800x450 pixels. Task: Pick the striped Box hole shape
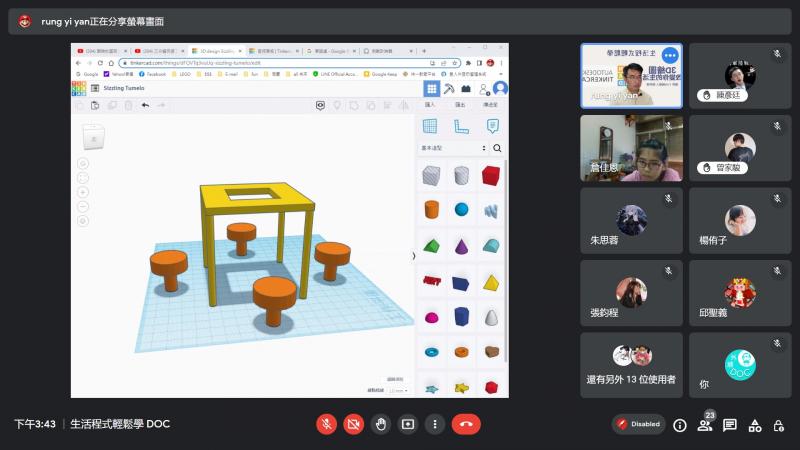tap(432, 176)
